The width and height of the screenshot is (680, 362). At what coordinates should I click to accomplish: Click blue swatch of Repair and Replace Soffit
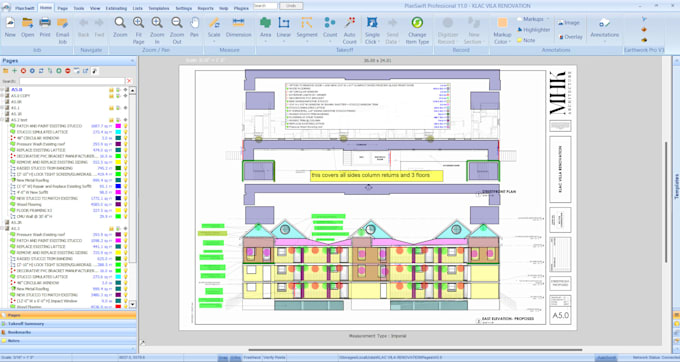(118, 186)
